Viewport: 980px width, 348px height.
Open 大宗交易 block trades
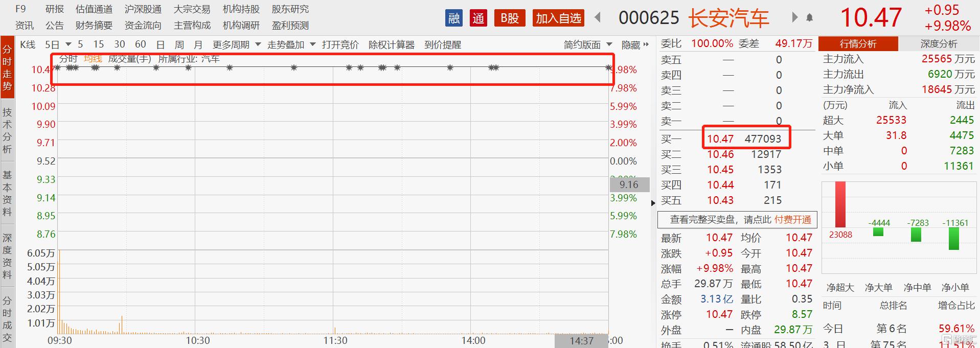point(192,9)
